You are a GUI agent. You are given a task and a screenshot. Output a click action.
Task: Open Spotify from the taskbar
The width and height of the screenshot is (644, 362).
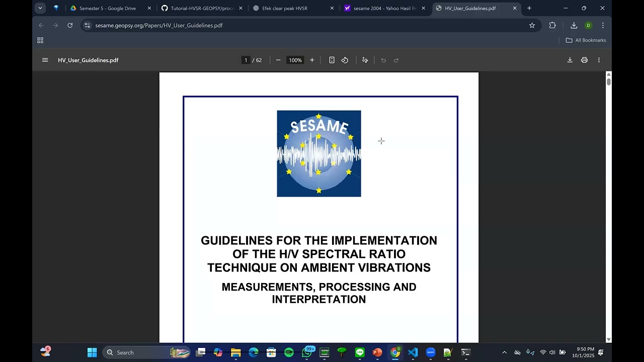[x=289, y=352]
